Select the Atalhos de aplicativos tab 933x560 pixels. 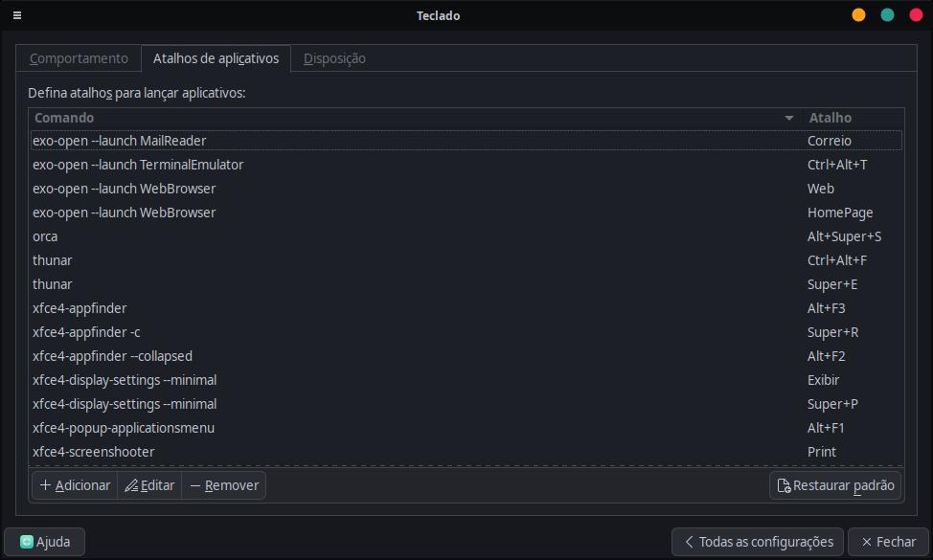click(216, 58)
